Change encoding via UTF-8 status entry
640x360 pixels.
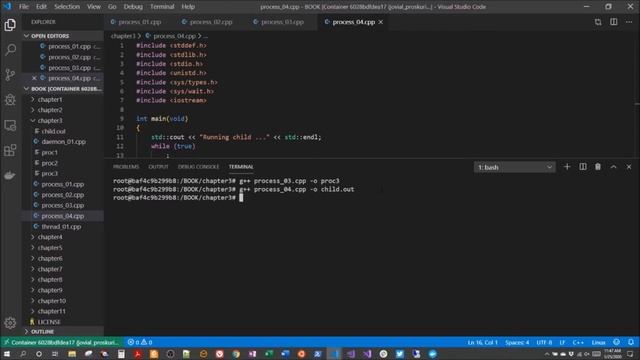point(544,342)
